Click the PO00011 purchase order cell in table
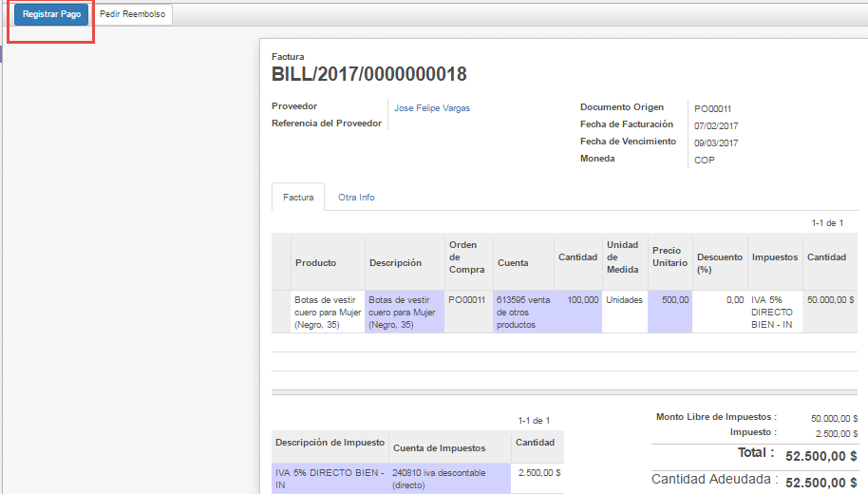Viewport: 868px width, 494px height. pos(468,300)
